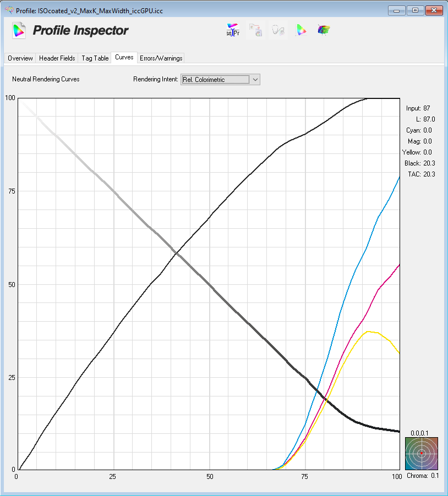
Task: Switch to the Header Fields tab
Action: [57, 58]
